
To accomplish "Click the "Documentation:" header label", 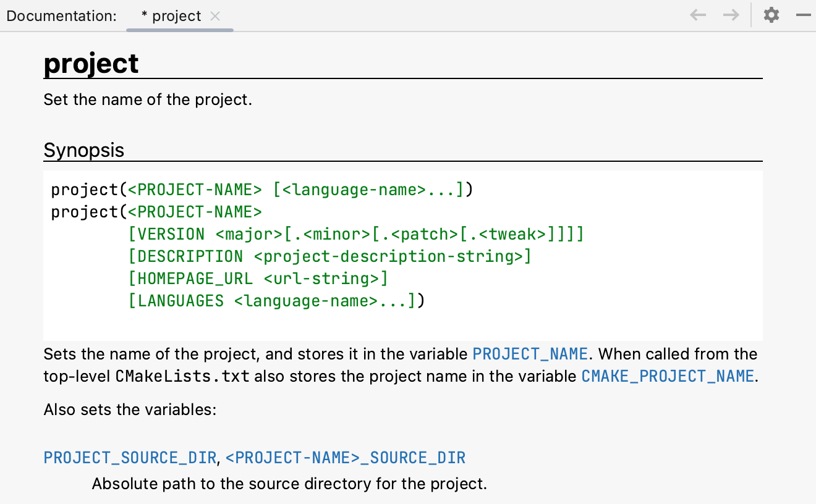I will 61,15.
